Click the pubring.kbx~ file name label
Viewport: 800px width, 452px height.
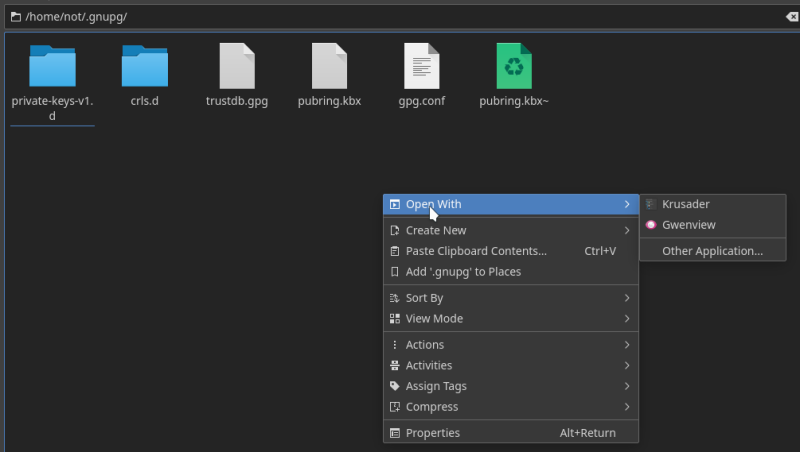click(514, 101)
